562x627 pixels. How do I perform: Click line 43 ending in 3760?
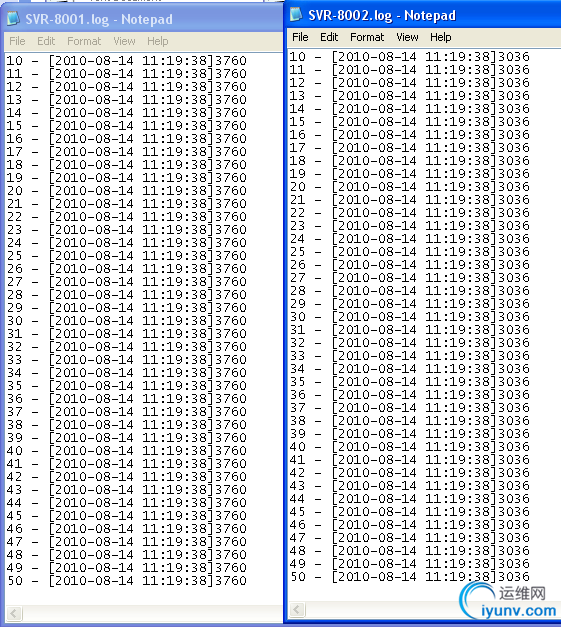pos(126,489)
